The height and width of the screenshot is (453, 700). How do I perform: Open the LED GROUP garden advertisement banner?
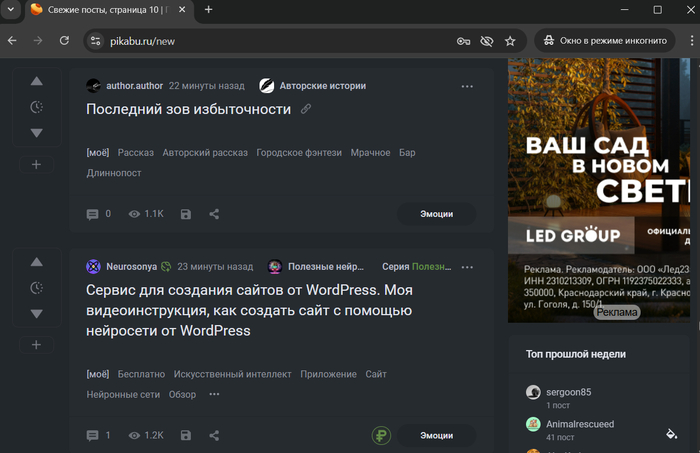pyautogui.click(x=599, y=190)
